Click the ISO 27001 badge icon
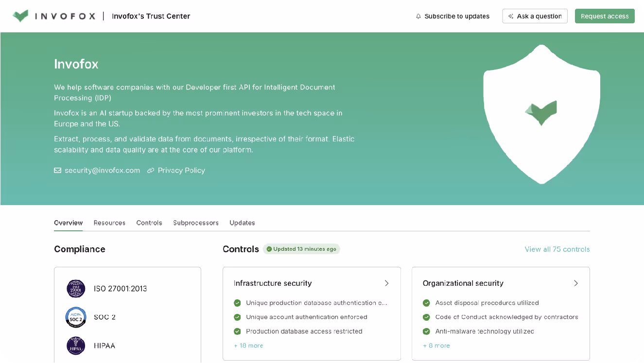Image resolution: width=644 pixels, height=363 pixels. point(76,289)
